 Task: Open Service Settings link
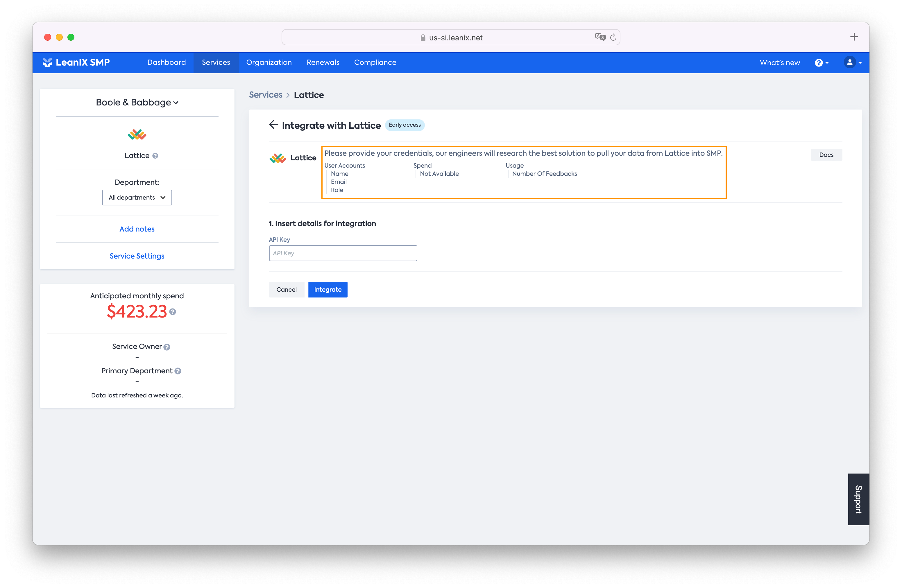click(x=137, y=256)
